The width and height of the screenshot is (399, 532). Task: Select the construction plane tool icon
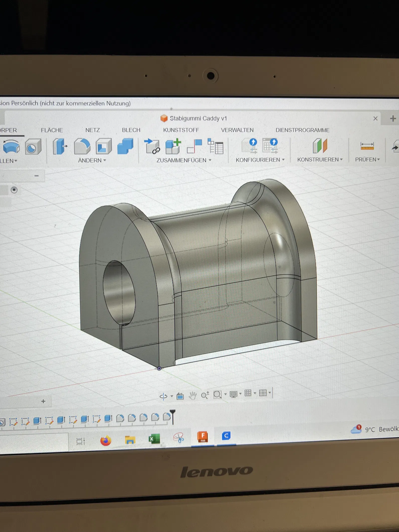pyautogui.click(x=320, y=145)
